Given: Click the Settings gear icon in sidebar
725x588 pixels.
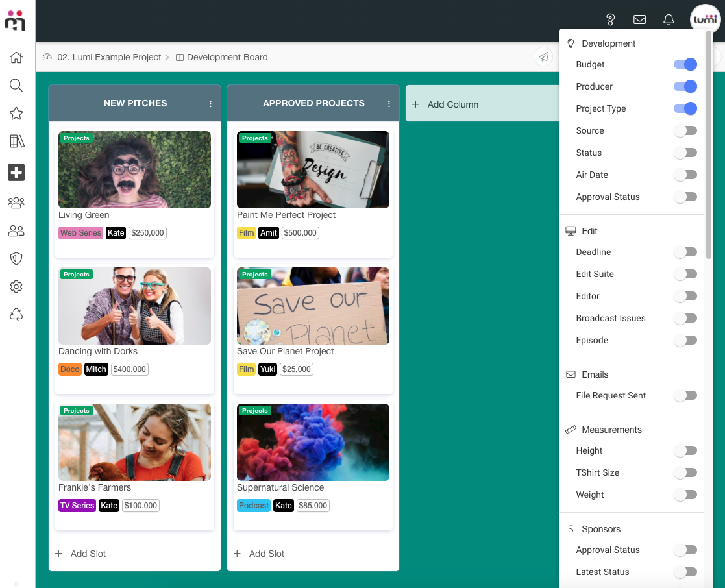Looking at the screenshot, I should pos(16,287).
